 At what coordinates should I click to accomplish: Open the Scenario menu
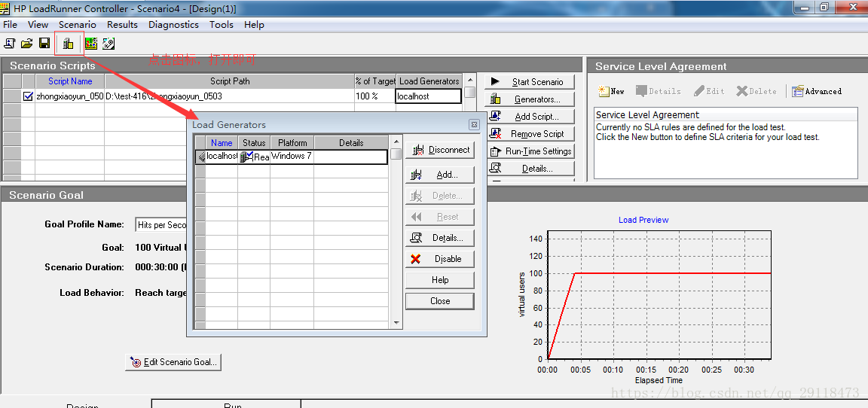(x=78, y=24)
